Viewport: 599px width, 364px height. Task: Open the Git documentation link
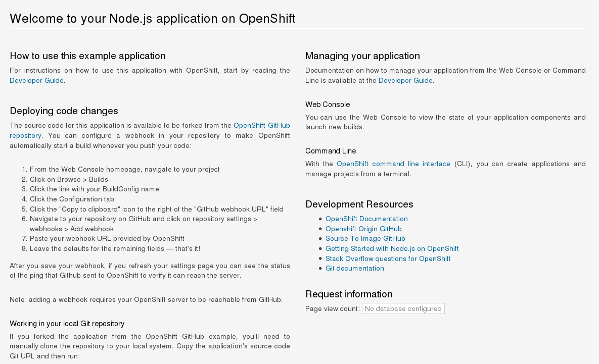(x=354, y=268)
